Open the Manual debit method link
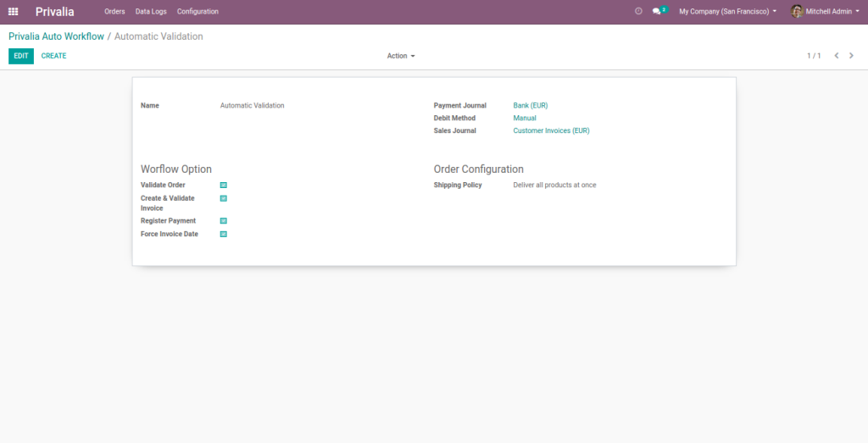868x443 pixels. click(x=525, y=119)
